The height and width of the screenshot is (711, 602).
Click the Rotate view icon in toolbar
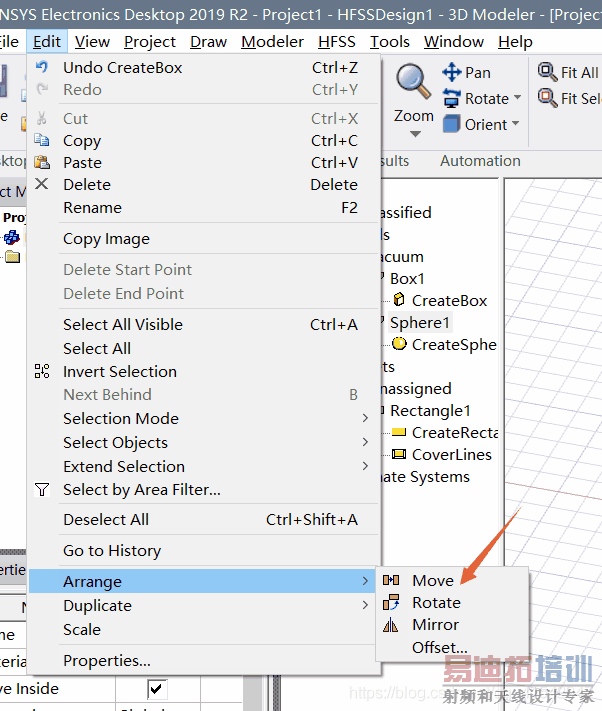point(452,98)
